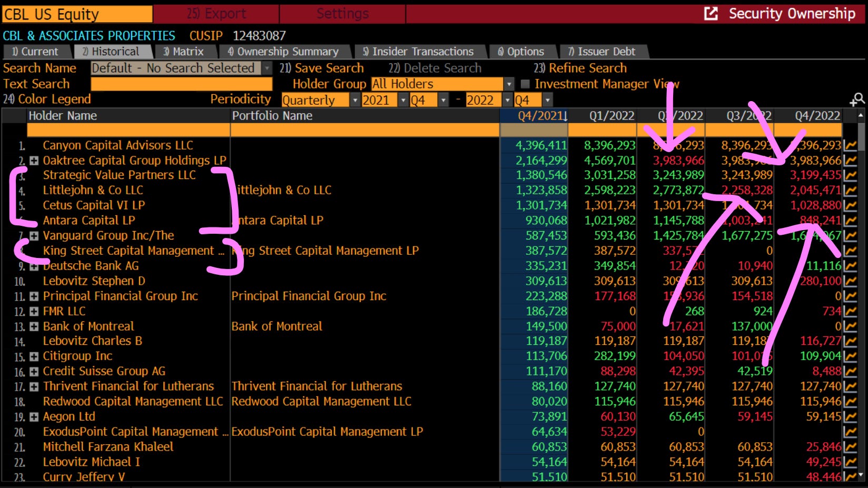This screenshot has height=488, width=868.
Task: Open chart icon for Vanguard Group row
Action: (x=850, y=236)
